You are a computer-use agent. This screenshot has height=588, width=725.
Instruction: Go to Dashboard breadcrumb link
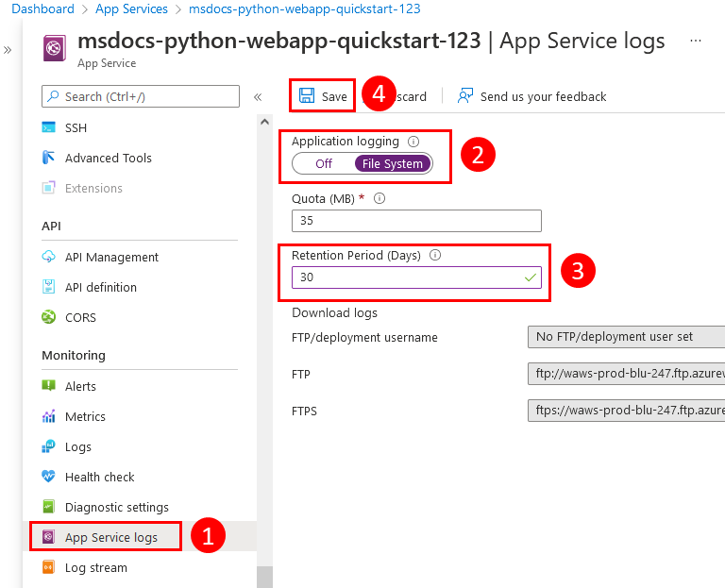[x=42, y=8]
